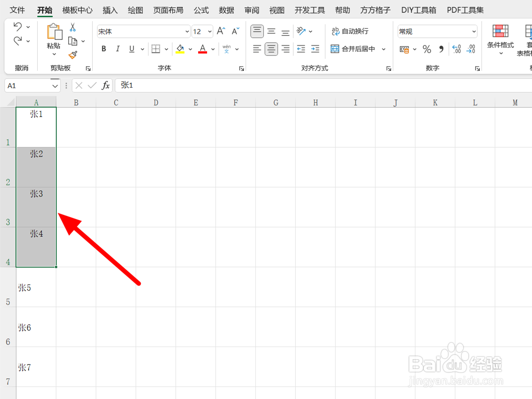
Task: Click the text orientation icon
Action: pyautogui.click(x=301, y=31)
